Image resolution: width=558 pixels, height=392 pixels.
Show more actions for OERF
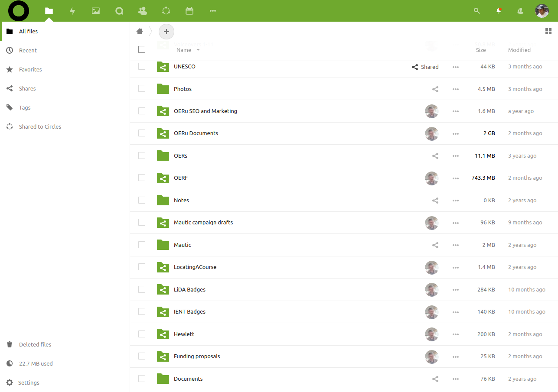pyautogui.click(x=455, y=178)
